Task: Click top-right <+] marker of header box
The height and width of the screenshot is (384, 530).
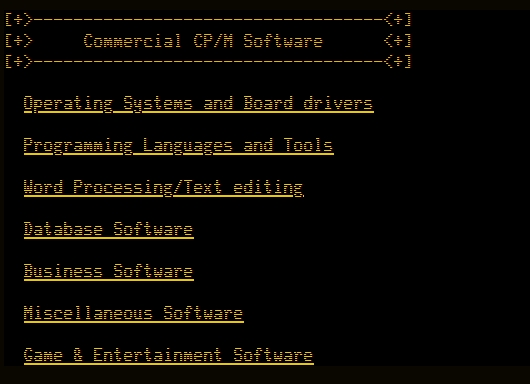Action: tap(398, 20)
